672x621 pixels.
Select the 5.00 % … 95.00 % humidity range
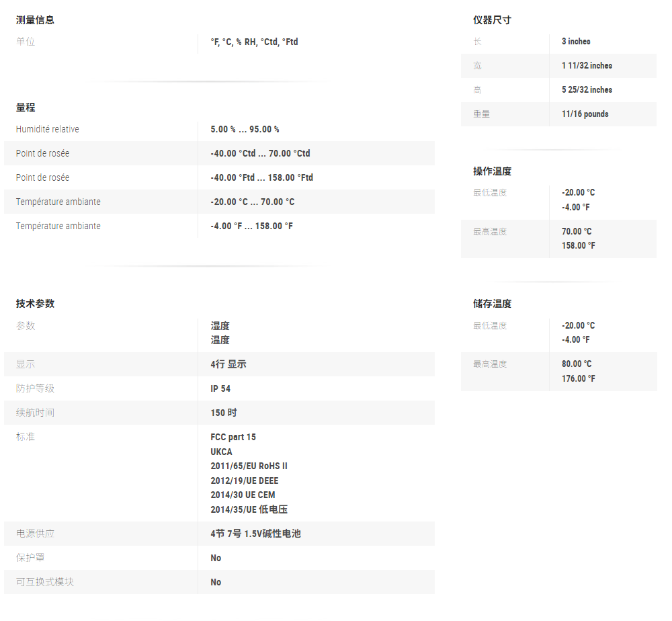[x=245, y=129]
